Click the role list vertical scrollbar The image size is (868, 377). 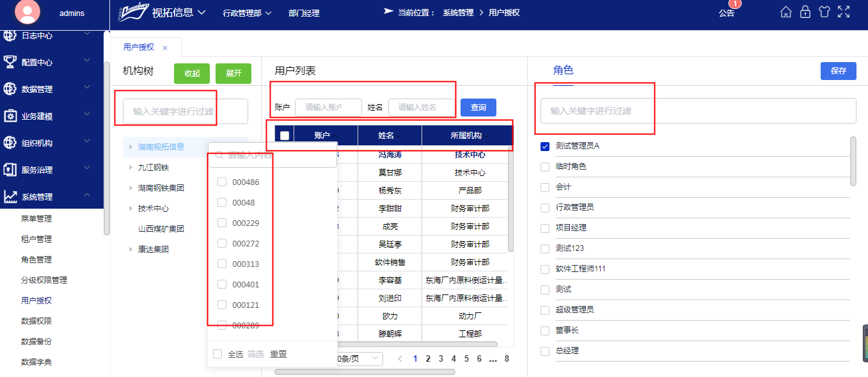pyautogui.click(x=853, y=161)
